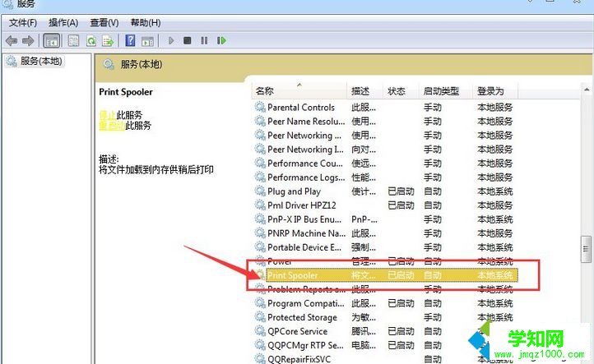Click 已启动 status in Plug and Play row
Screen dimensions: 594x364
[401, 191]
